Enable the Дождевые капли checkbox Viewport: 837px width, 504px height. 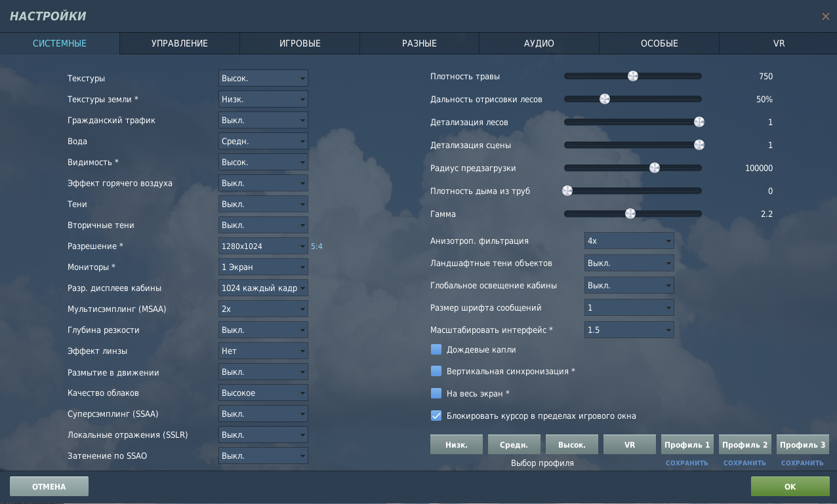[436, 350]
